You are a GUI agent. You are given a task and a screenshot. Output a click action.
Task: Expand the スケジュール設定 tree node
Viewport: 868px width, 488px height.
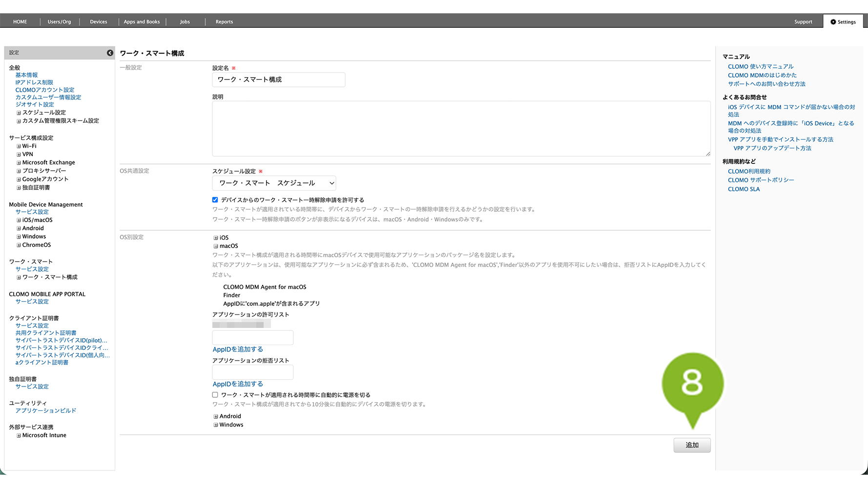(x=19, y=113)
